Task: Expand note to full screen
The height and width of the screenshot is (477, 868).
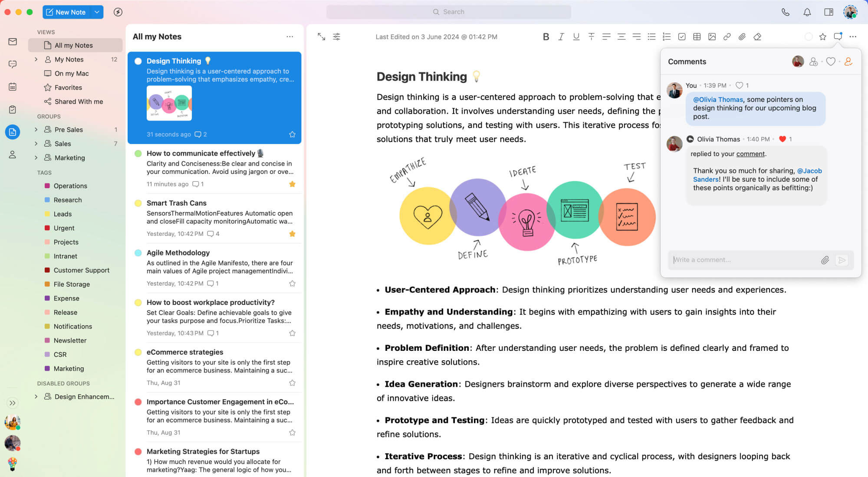Action: tap(321, 37)
